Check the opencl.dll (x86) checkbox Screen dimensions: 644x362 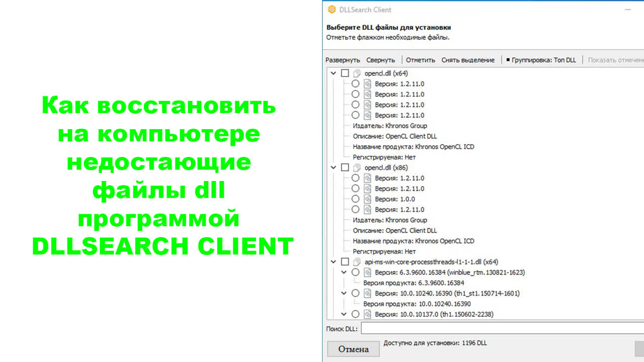(345, 167)
